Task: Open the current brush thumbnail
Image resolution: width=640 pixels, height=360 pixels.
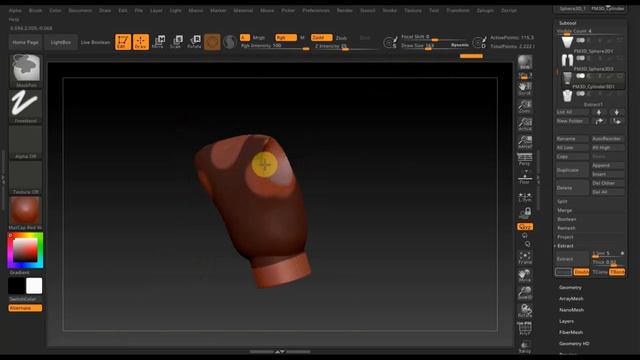Action: click(x=26, y=70)
